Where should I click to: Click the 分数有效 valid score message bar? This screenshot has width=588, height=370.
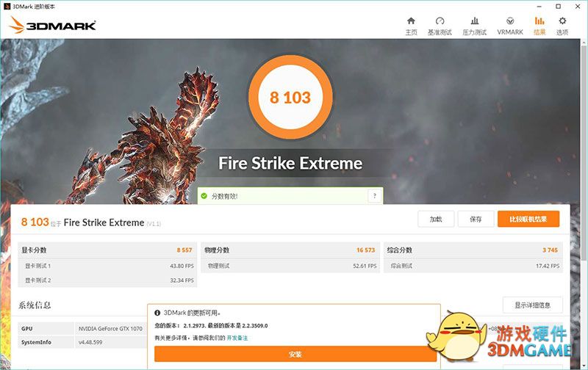pyautogui.click(x=290, y=196)
